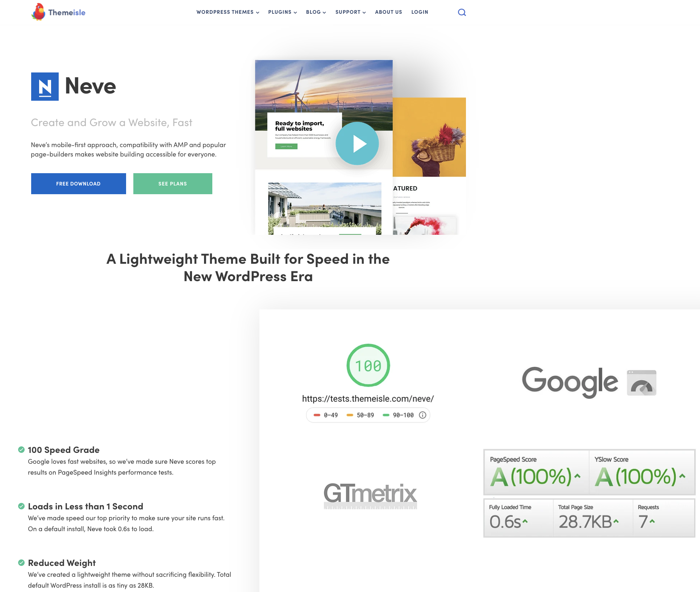Click the yellow flower basket thumbnail
Screen dimensions: 700x592
(429, 137)
